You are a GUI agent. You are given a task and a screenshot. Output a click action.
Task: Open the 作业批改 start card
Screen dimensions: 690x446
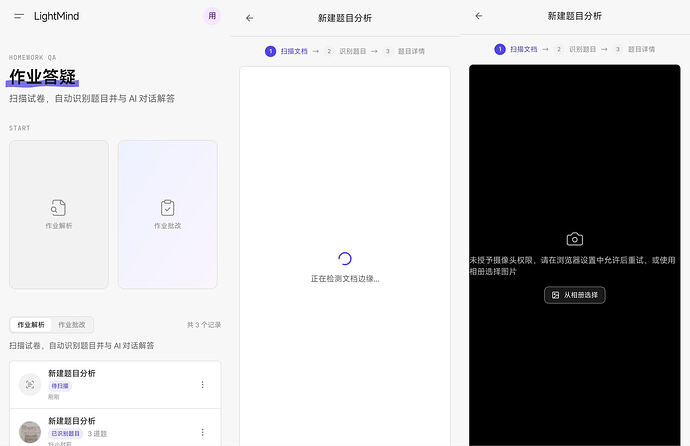[168, 215]
